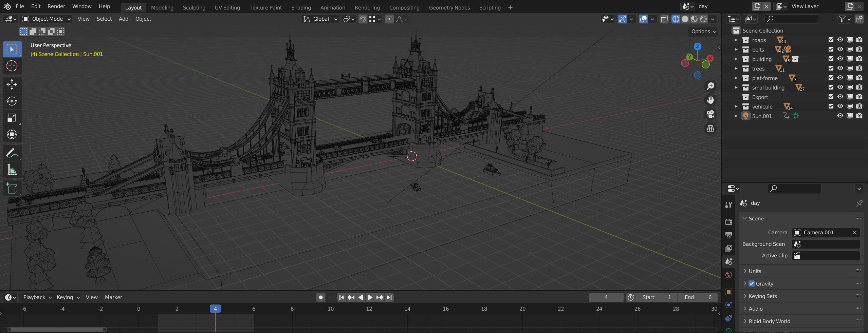This screenshot has width=868, height=333.
Task: Jump to the next keyframe
Action: pyautogui.click(x=380, y=297)
